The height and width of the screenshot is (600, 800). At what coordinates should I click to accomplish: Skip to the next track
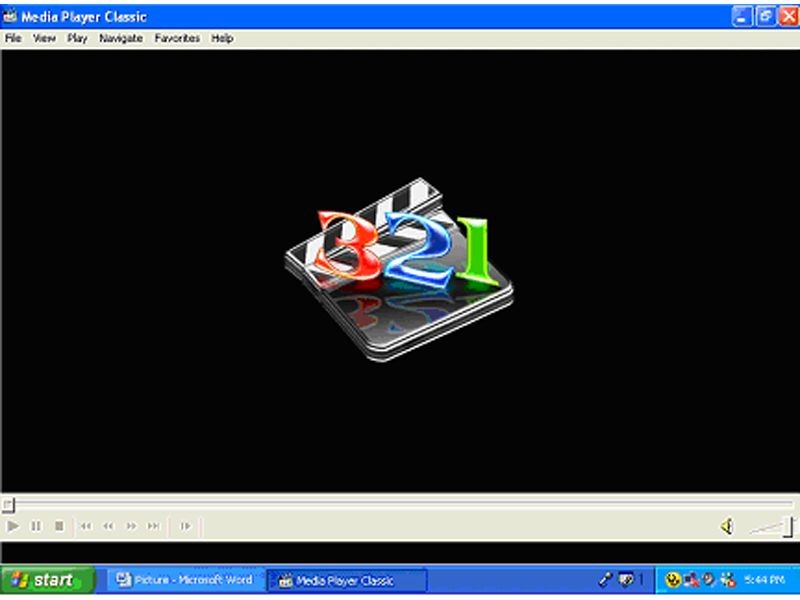tap(154, 526)
